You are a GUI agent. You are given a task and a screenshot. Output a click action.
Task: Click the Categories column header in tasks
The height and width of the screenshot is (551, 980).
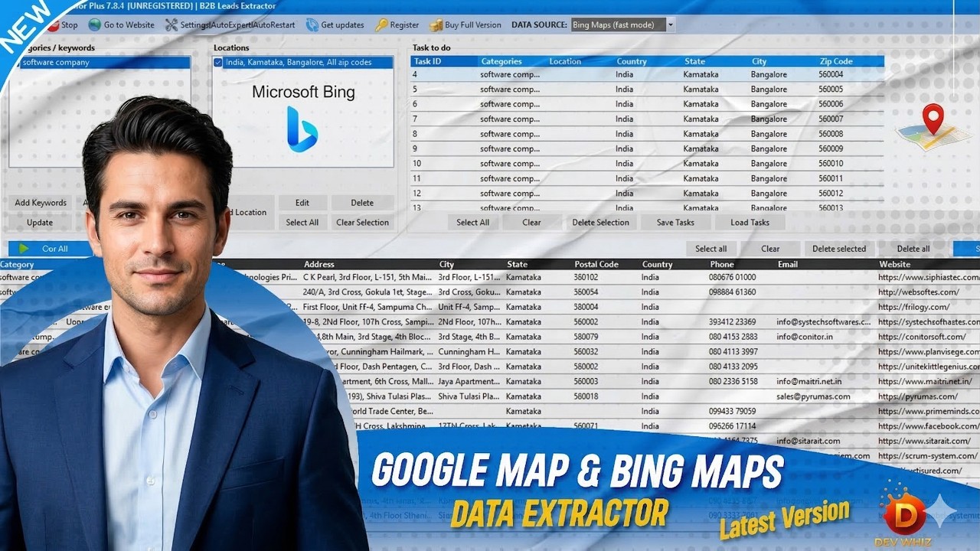tap(501, 61)
